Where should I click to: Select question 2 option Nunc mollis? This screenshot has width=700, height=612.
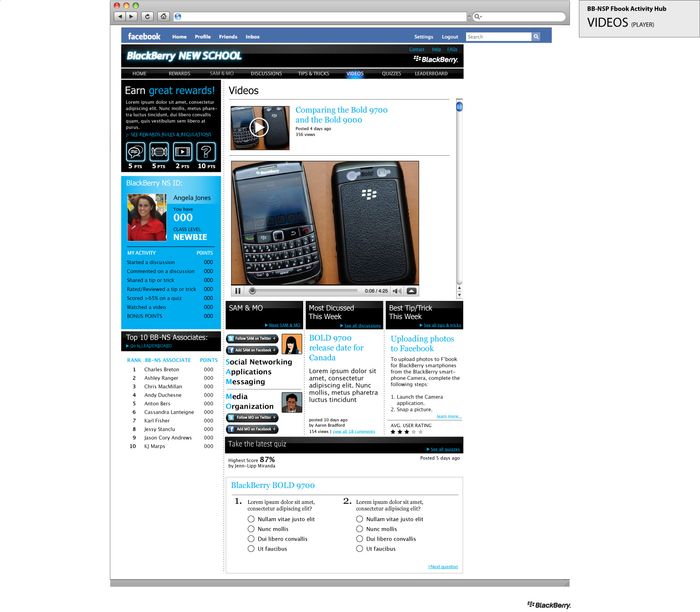tap(360, 529)
